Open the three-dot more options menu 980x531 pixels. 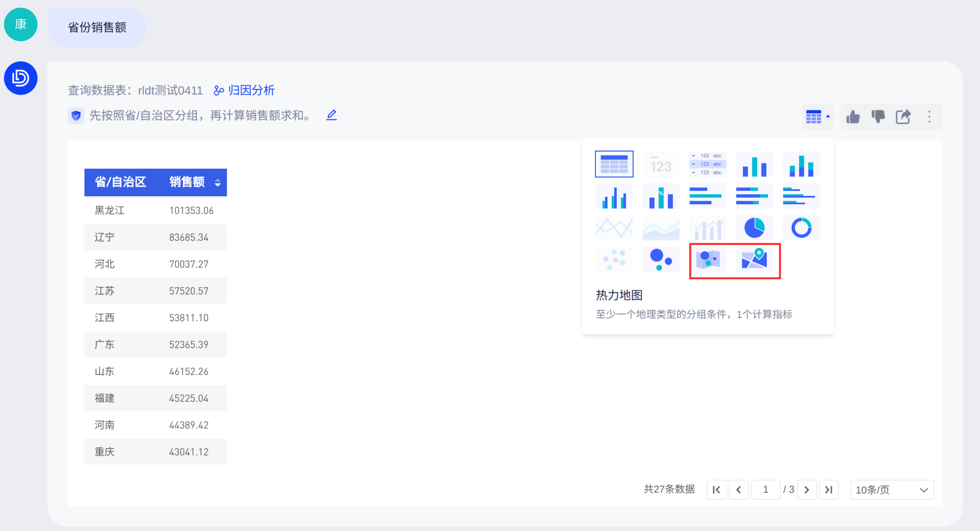929,117
